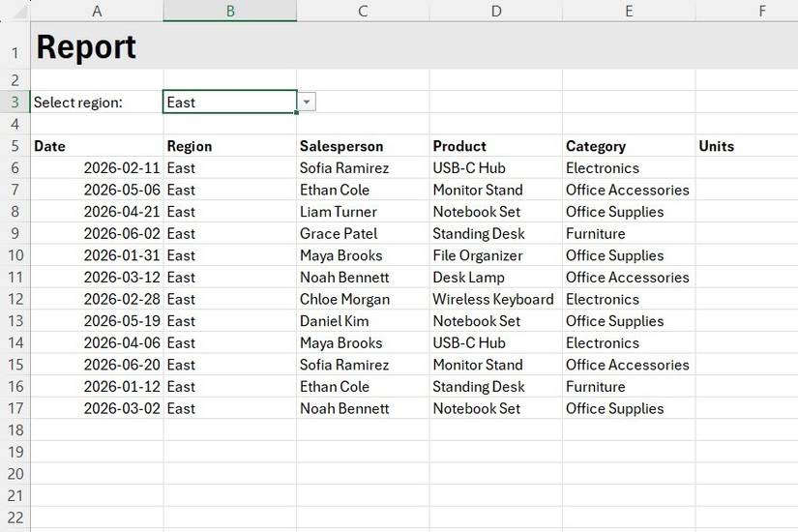The width and height of the screenshot is (798, 532).
Task: Click Sofia Ramirez in row 6
Action: click(x=363, y=167)
